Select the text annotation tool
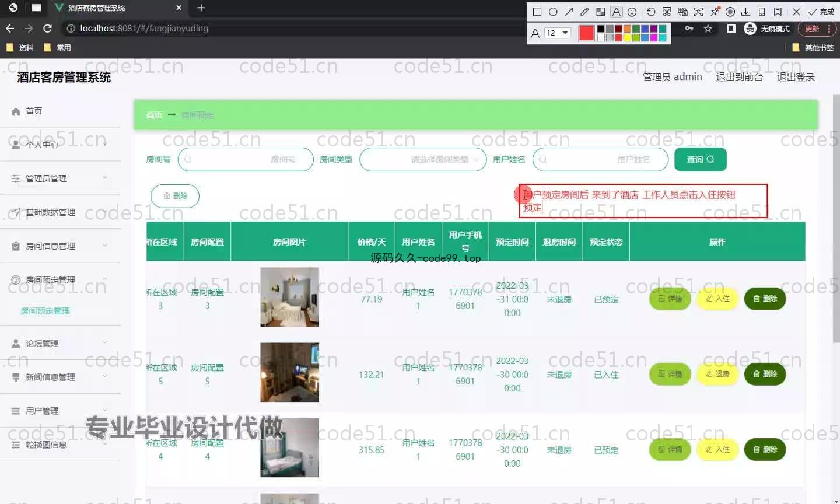Screen dimensions: 840x504 point(616,12)
